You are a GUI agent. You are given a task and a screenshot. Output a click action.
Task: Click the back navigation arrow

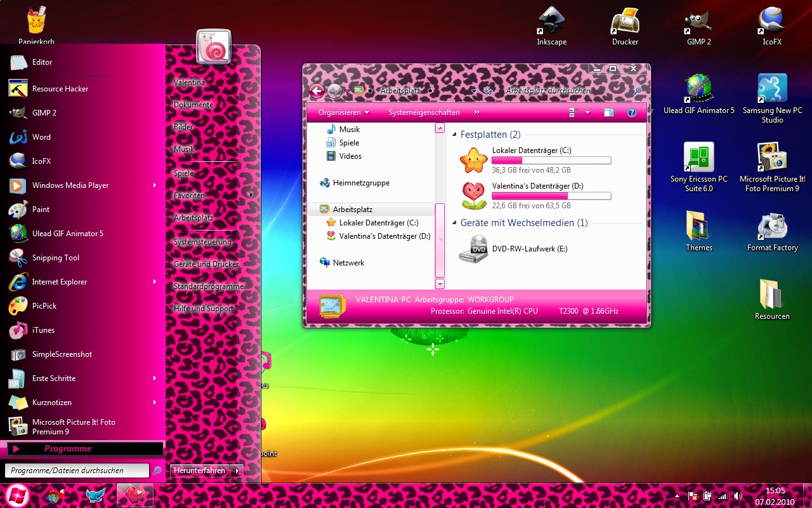pos(317,91)
